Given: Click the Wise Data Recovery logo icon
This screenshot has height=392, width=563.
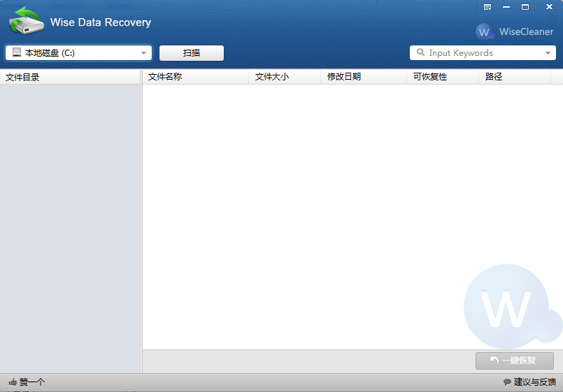Looking at the screenshot, I should [x=26, y=20].
